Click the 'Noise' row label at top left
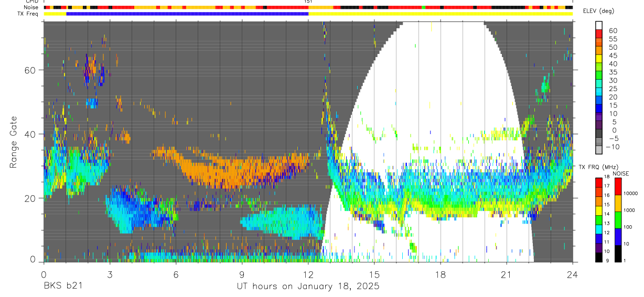 tap(31, 7)
